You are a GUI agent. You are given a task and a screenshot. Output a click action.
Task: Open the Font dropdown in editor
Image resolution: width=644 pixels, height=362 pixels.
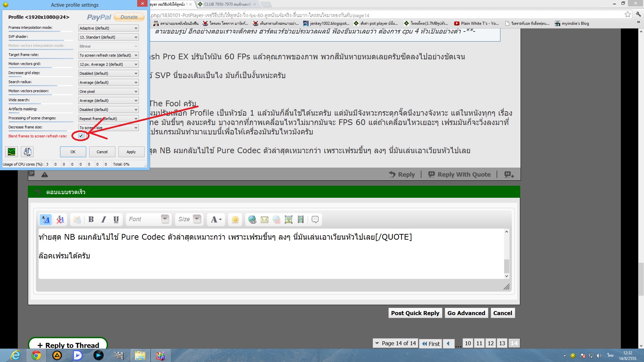point(149,219)
